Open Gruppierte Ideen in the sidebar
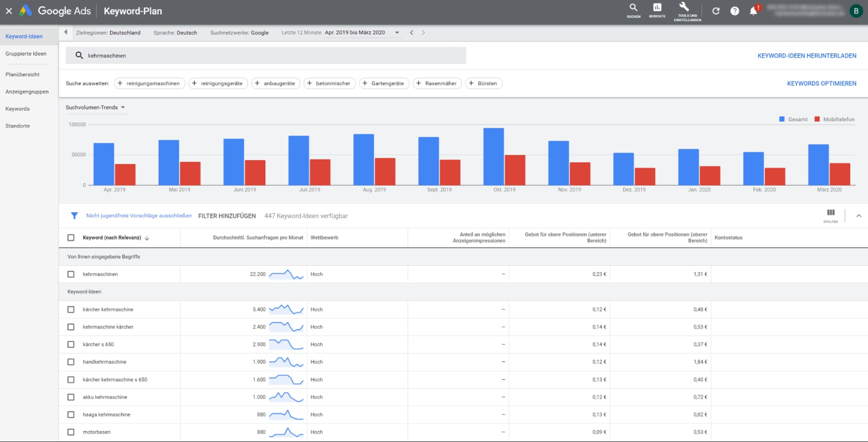The height and width of the screenshot is (442, 868). pos(26,54)
